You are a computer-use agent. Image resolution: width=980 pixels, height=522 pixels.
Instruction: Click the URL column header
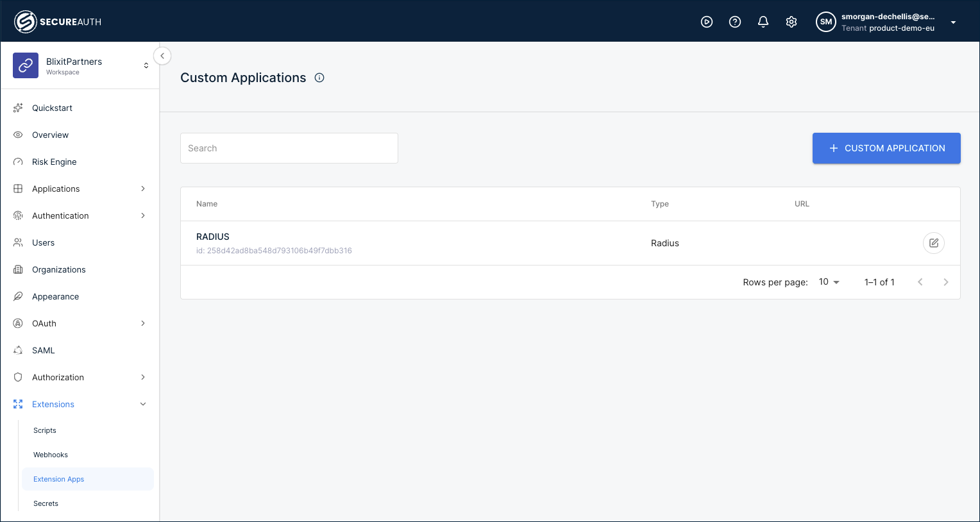802,204
